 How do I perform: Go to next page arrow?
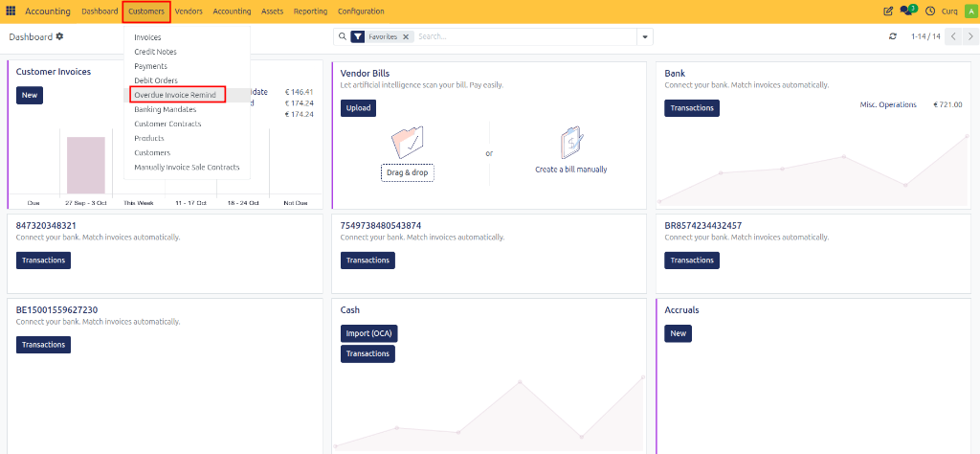pyautogui.click(x=970, y=36)
